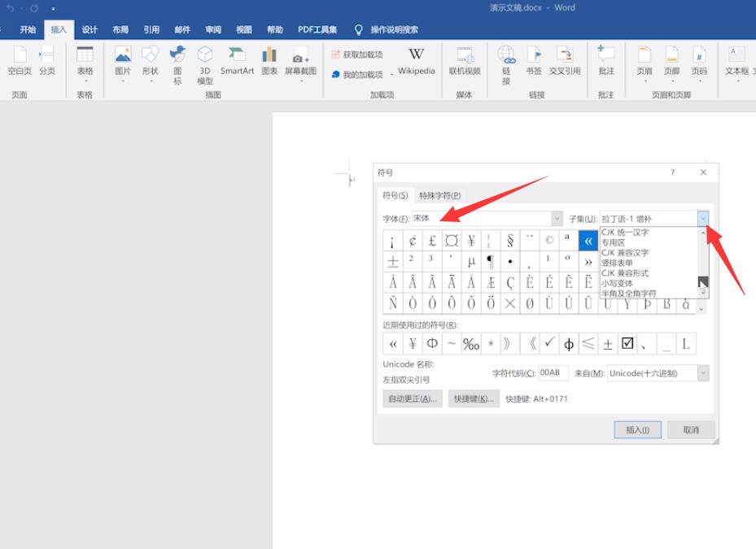Open the Wikipedia add-in

pos(416,61)
